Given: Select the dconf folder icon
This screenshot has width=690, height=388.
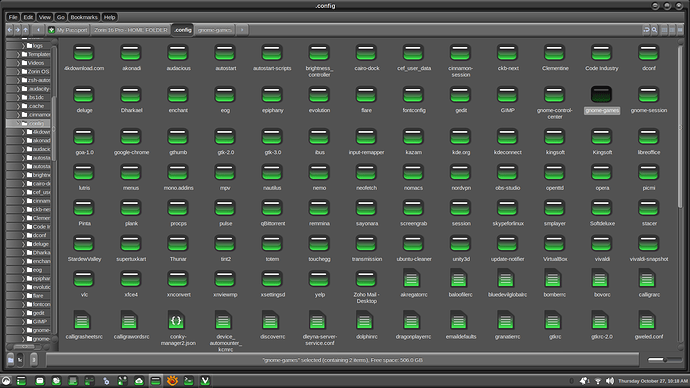Looking at the screenshot, I should [648, 53].
